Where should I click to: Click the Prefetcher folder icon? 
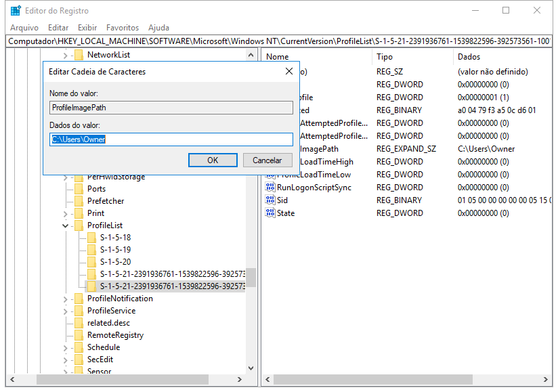click(x=79, y=201)
